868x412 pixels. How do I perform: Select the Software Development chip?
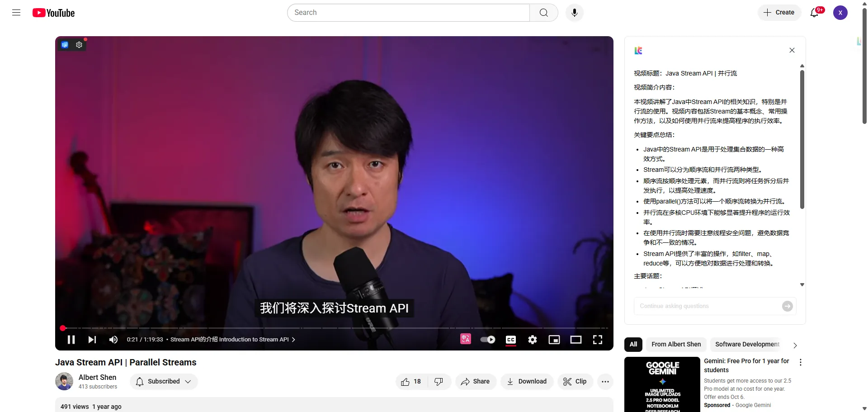[x=747, y=344]
